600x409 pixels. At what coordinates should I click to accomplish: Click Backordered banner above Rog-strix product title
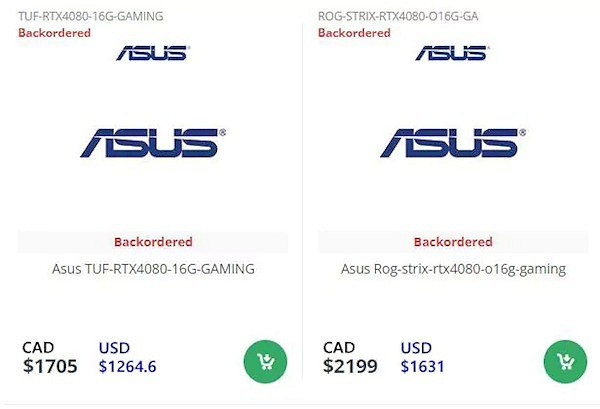coord(453,242)
